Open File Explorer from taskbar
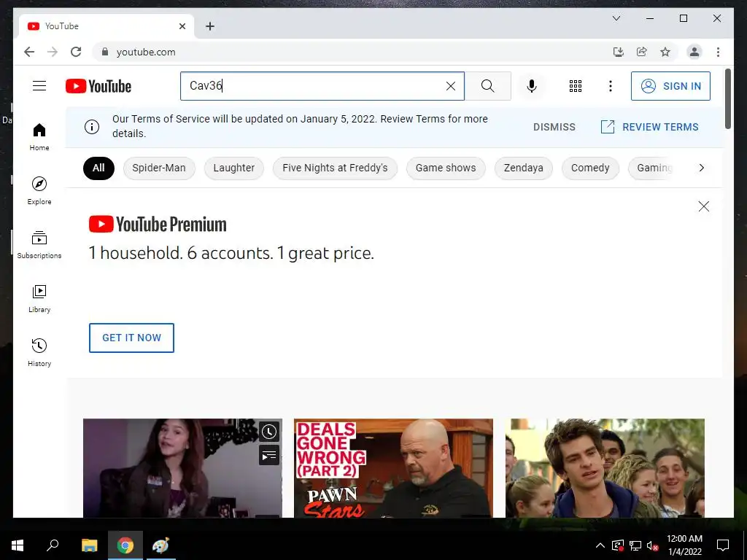The width and height of the screenshot is (747, 560). [89, 545]
